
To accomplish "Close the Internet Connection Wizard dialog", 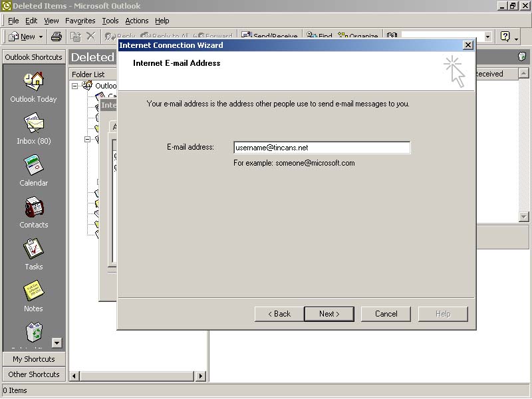I will [x=468, y=45].
